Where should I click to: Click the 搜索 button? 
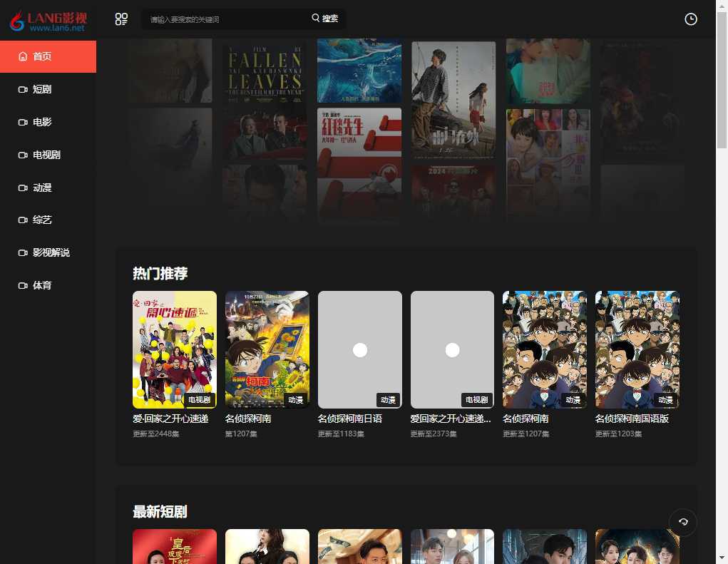point(325,18)
